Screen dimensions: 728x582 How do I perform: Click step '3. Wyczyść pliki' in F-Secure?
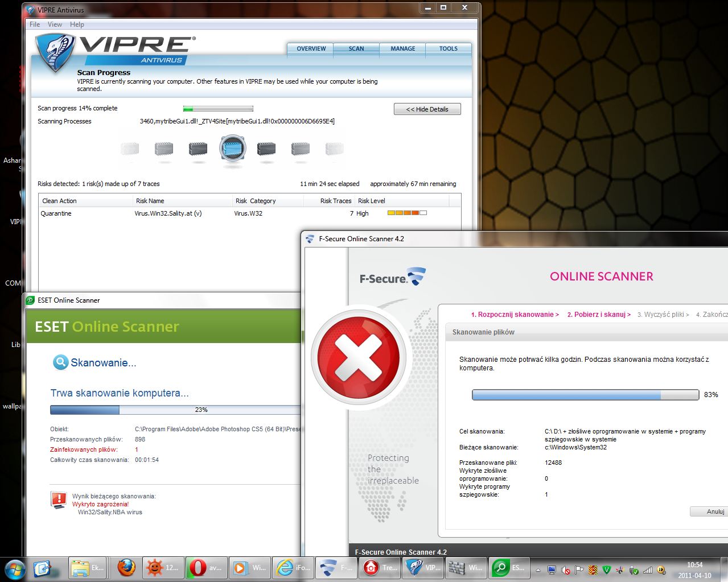tap(663, 315)
